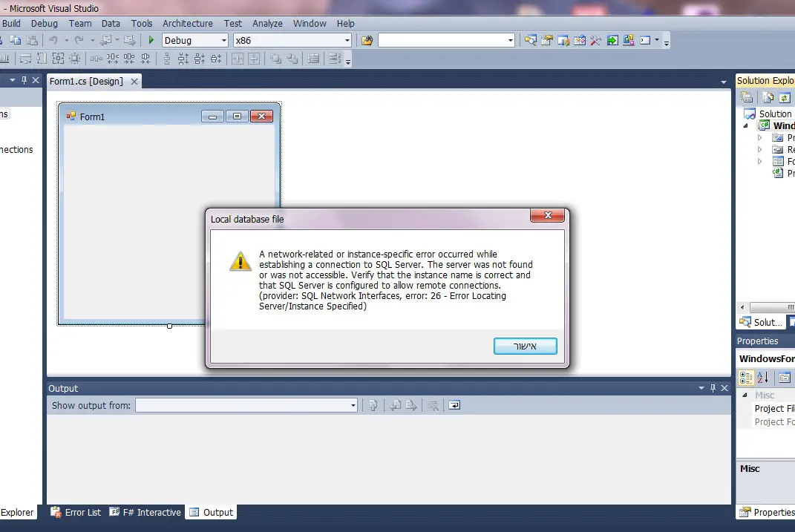Open the Architecture menu

(188, 23)
